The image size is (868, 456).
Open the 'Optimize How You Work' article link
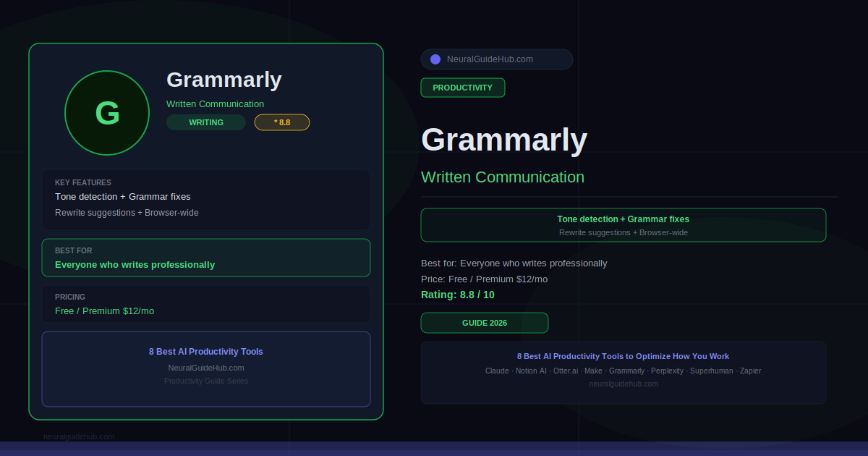click(623, 356)
